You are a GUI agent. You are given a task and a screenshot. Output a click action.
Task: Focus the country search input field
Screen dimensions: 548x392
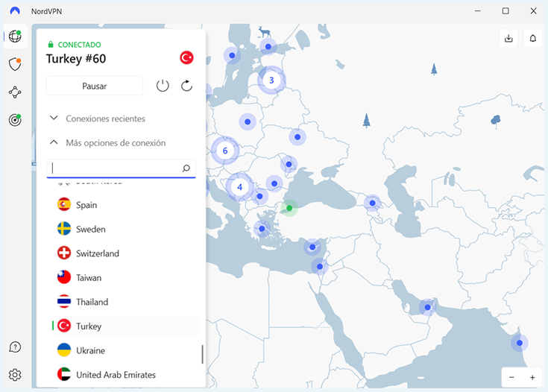pos(121,168)
